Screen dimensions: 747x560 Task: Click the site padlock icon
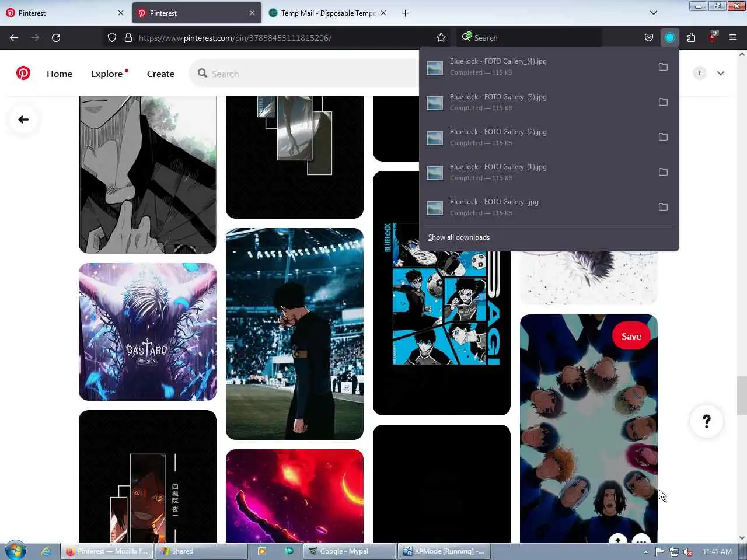[128, 37]
